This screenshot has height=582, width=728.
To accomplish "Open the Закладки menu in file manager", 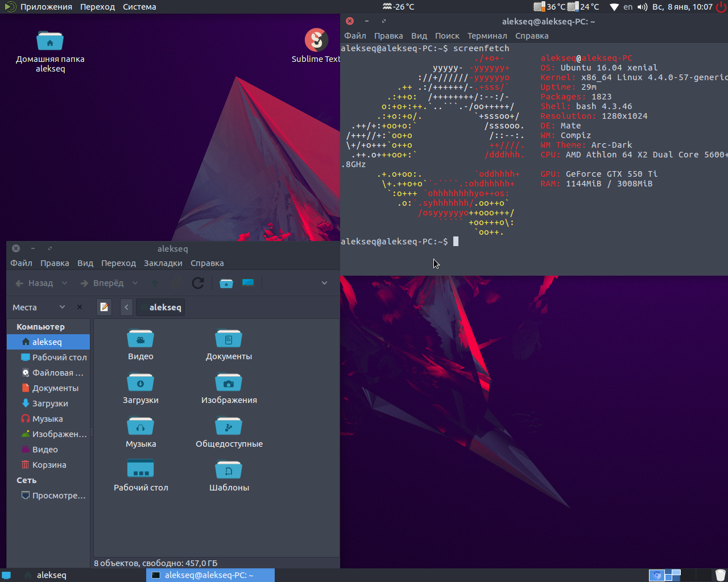I will click(x=163, y=263).
